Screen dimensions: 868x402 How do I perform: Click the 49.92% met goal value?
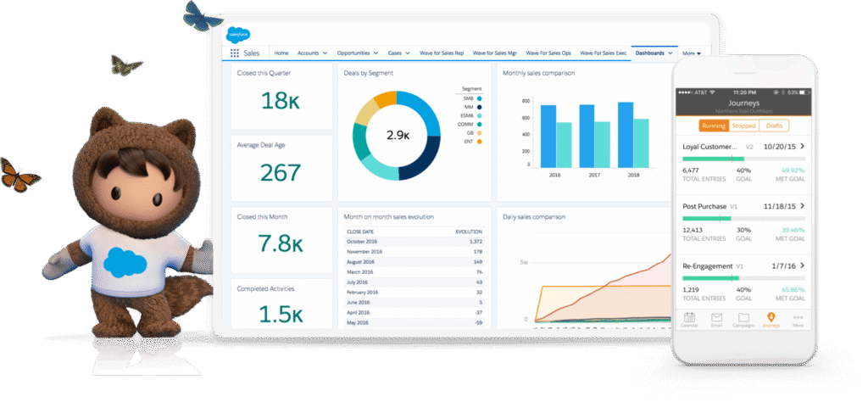(793, 170)
